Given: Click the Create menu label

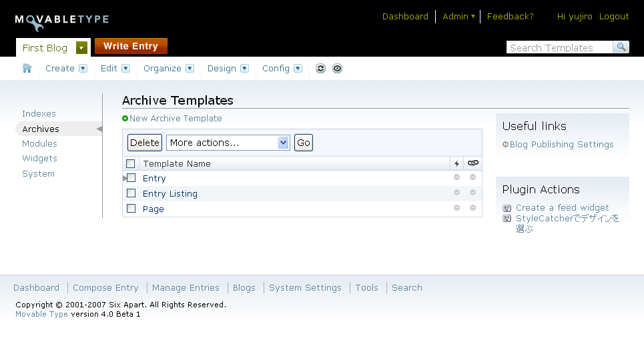Looking at the screenshot, I should [x=60, y=69].
